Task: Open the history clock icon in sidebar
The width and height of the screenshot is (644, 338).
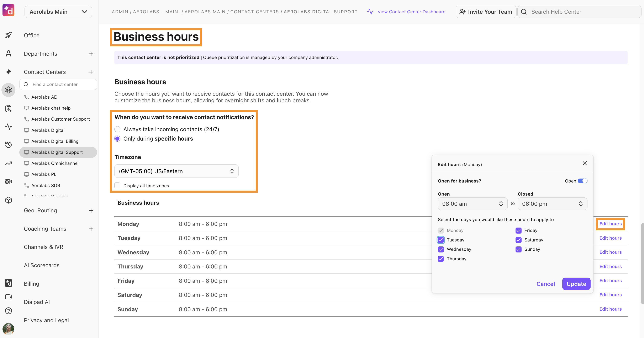Action: (9, 145)
